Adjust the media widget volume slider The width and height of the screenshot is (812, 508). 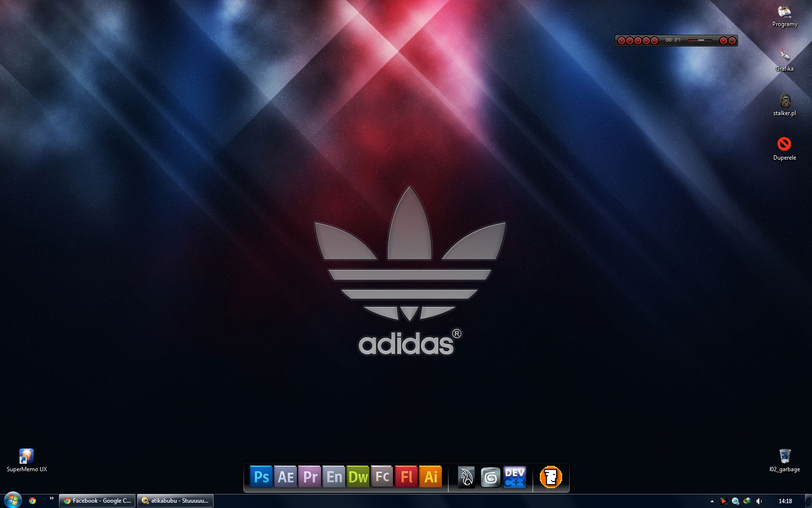tap(700, 41)
